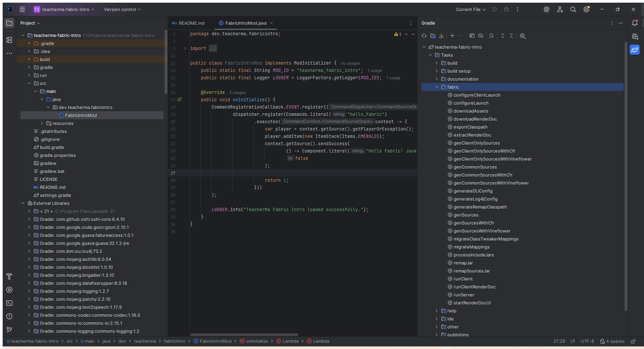
Task: Open Analyze Dependencies in Gradle toolbar
Action: point(491,36)
